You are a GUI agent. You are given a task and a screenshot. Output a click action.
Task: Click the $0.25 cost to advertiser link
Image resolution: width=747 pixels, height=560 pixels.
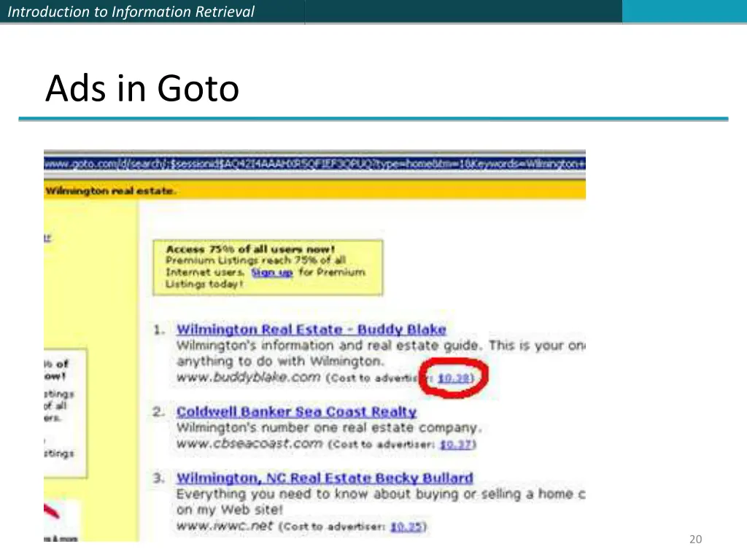tap(406, 526)
